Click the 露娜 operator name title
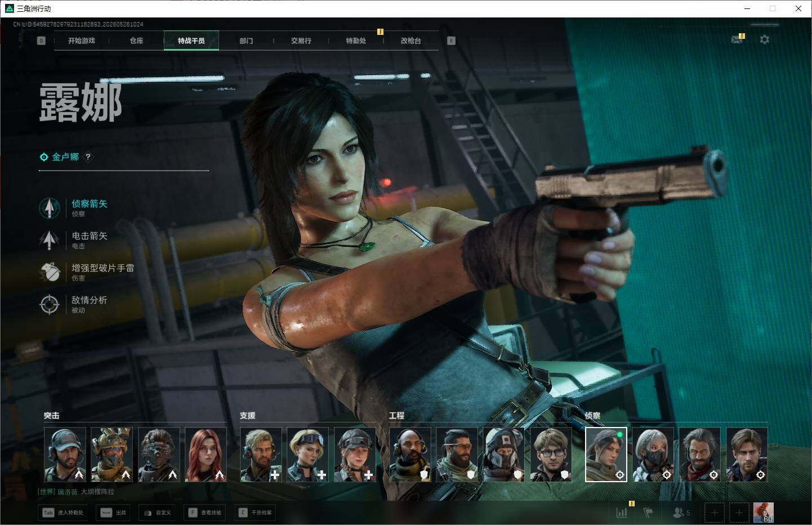Image resolution: width=812 pixels, height=525 pixels. [x=81, y=103]
